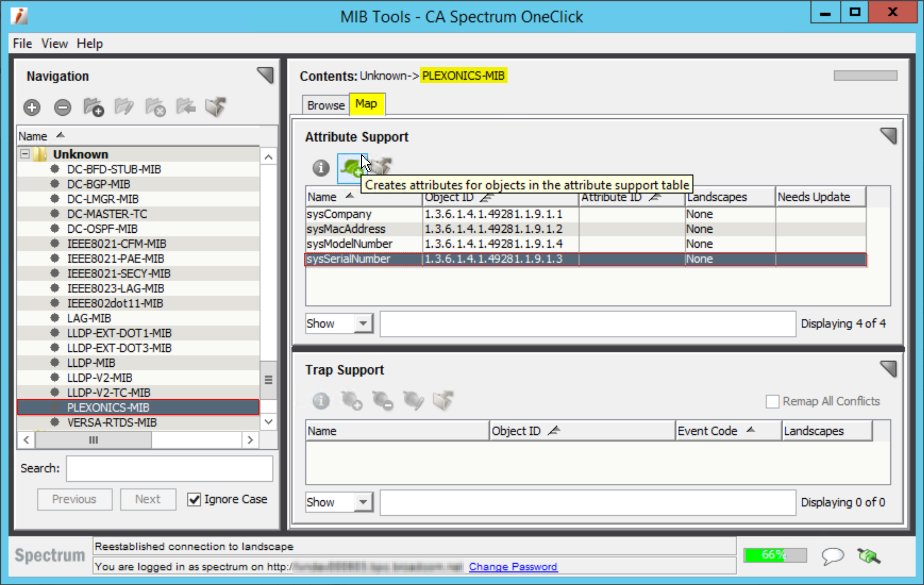Click the yellow Unknown folder icon
Screen dimensions: 924x585
(40, 154)
